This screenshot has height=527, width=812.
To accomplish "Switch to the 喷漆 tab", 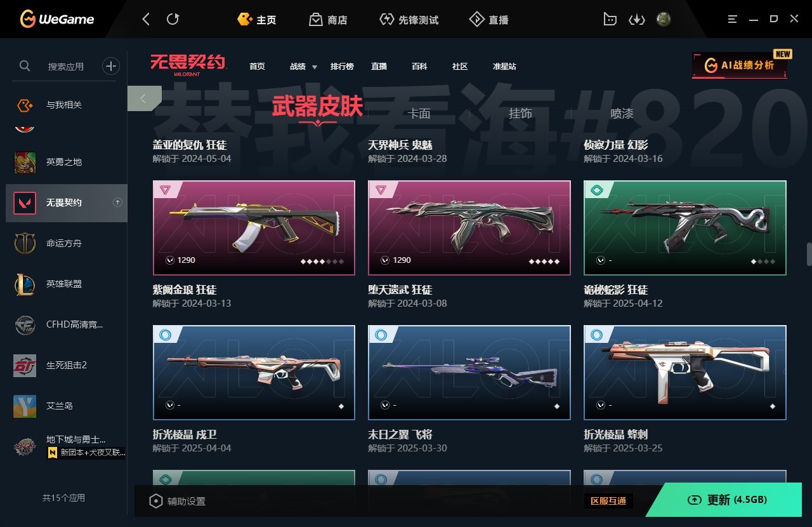I will tap(622, 113).
